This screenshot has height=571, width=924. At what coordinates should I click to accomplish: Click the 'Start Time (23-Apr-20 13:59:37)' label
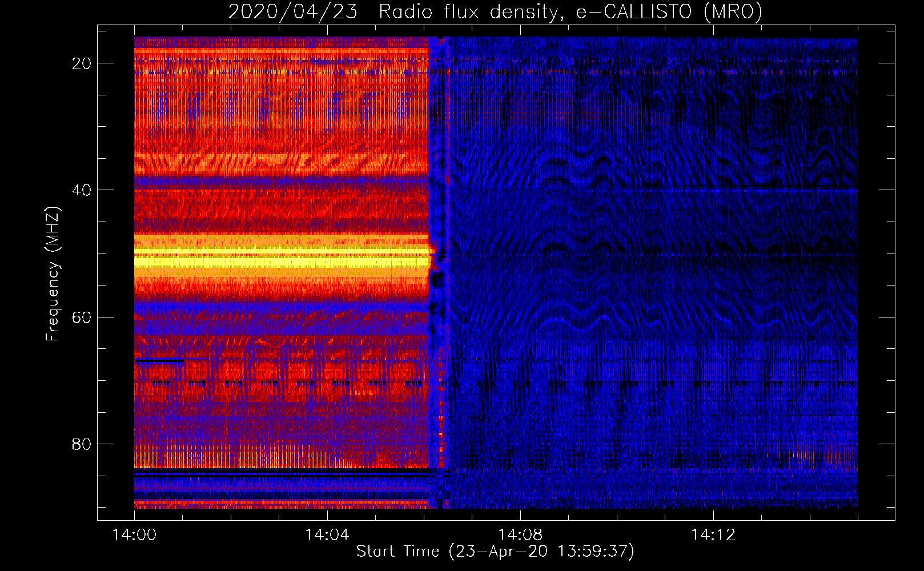coord(495,552)
